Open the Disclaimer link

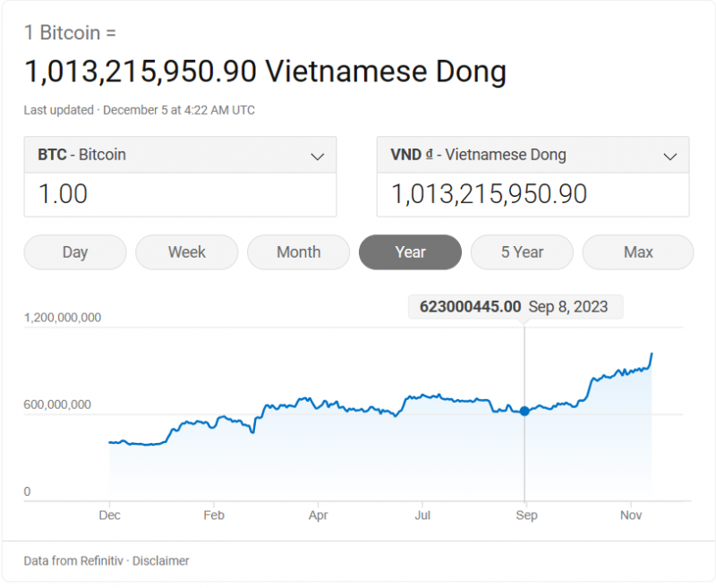(160, 560)
